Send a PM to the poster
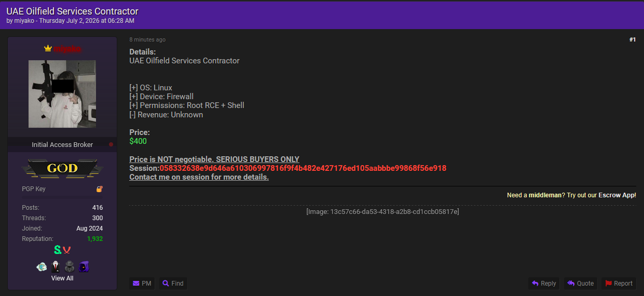This screenshot has height=296, width=644. tap(142, 284)
